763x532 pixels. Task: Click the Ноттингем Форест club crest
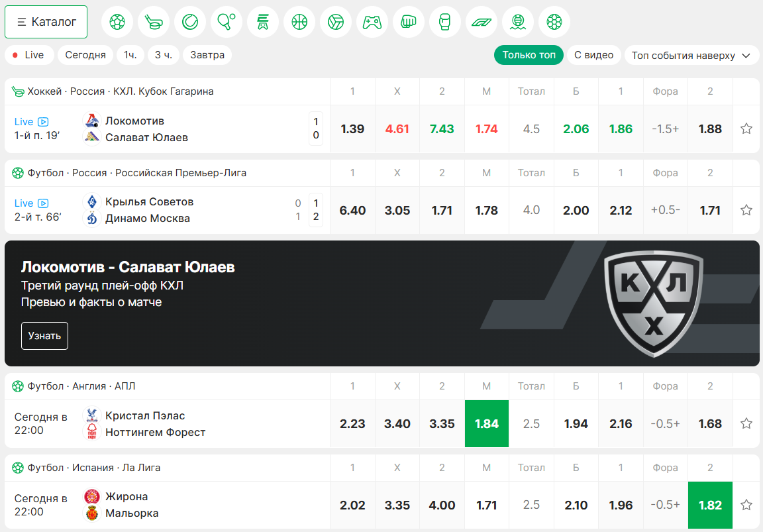coord(91,432)
